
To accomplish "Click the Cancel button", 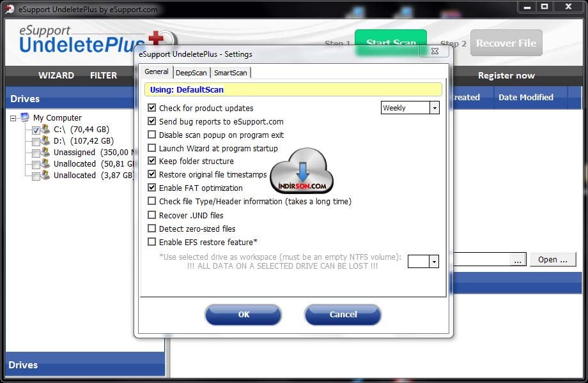I will (x=343, y=315).
